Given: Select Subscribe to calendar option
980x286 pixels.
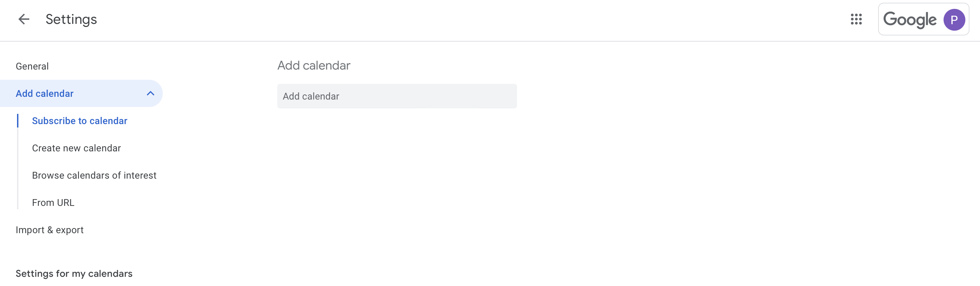Looking at the screenshot, I should 79,121.
